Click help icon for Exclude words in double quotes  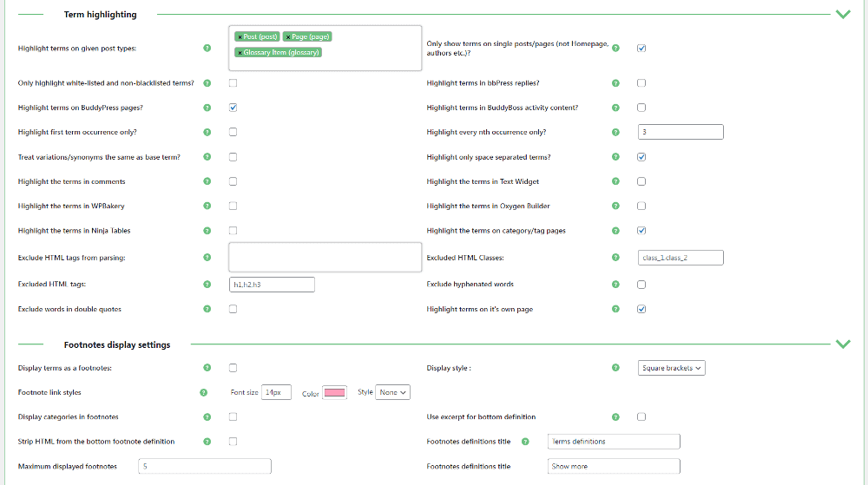click(207, 310)
